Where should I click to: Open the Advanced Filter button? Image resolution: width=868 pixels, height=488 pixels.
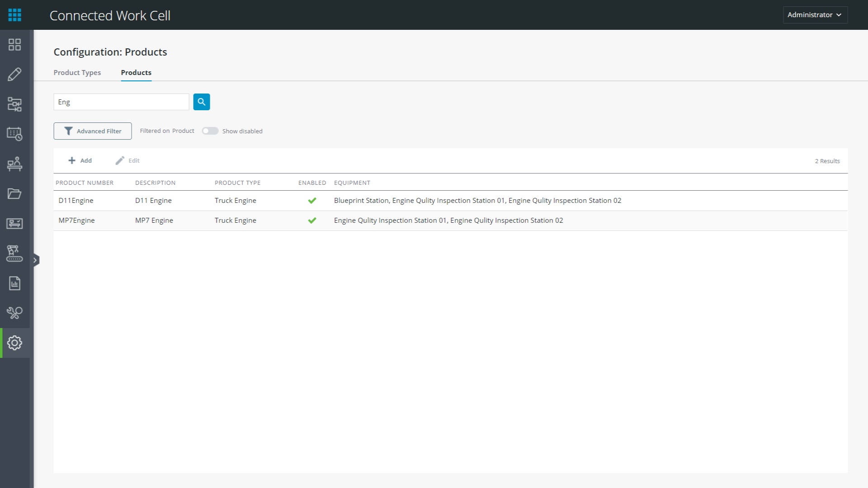(93, 131)
